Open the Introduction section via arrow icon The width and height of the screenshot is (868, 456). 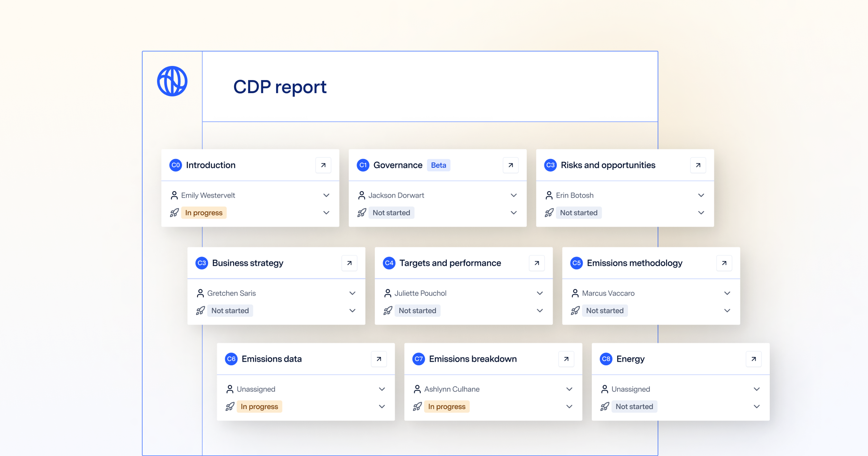(323, 165)
